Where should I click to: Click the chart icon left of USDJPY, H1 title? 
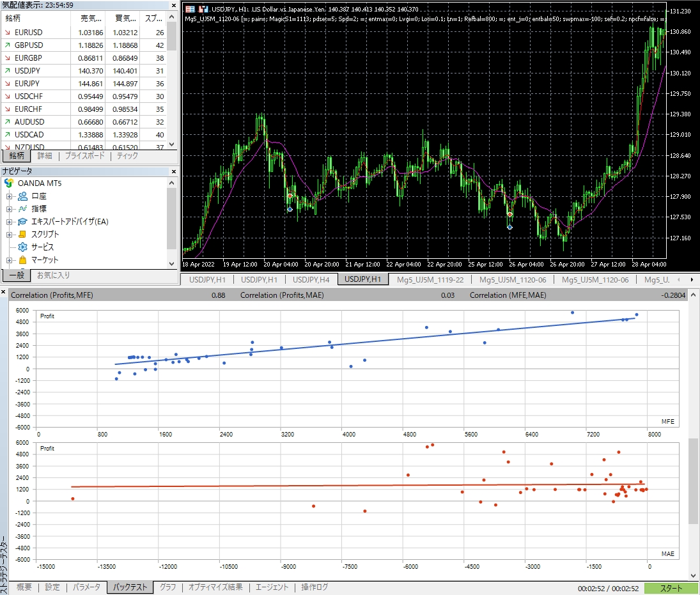coord(203,9)
